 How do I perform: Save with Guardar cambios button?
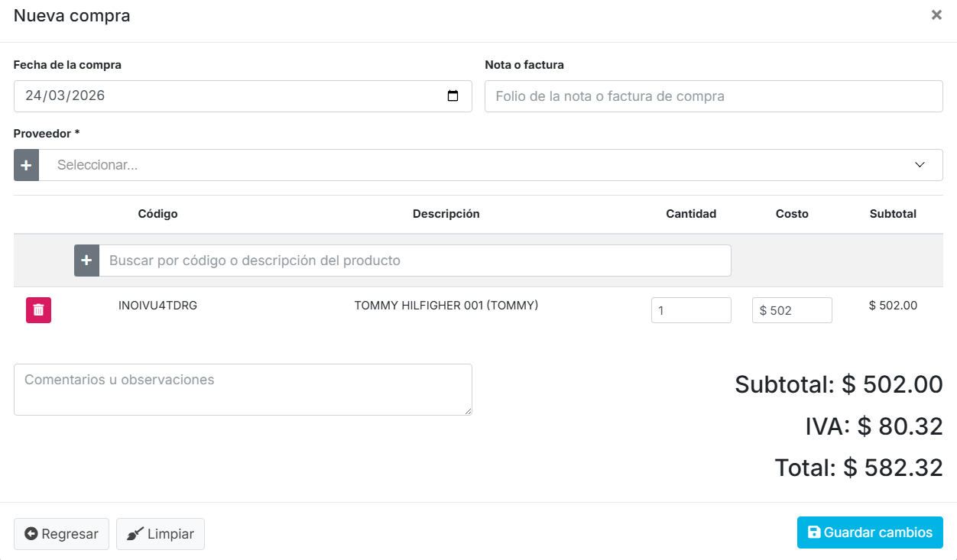tap(870, 532)
